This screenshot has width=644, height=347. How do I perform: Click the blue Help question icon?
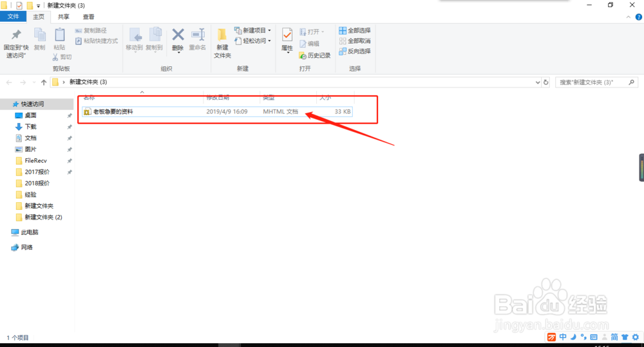639,17
